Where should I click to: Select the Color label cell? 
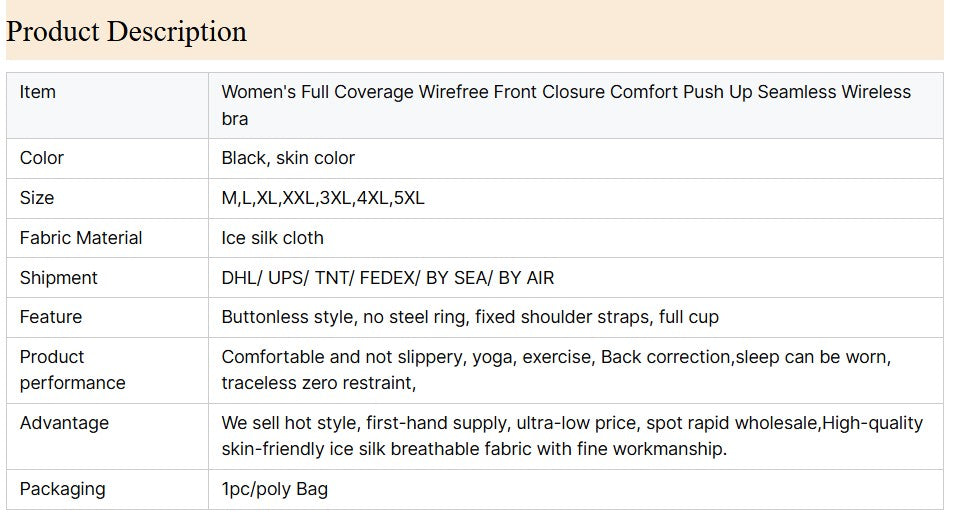point(42,158)
